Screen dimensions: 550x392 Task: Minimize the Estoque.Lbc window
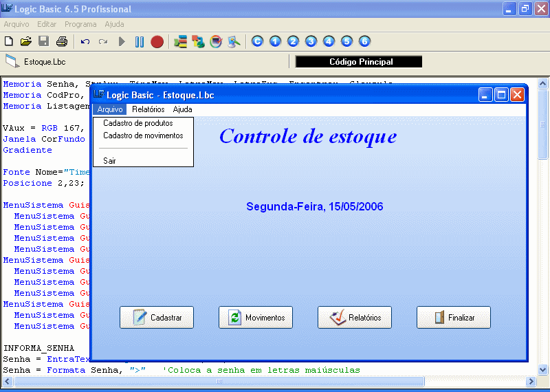485,95
